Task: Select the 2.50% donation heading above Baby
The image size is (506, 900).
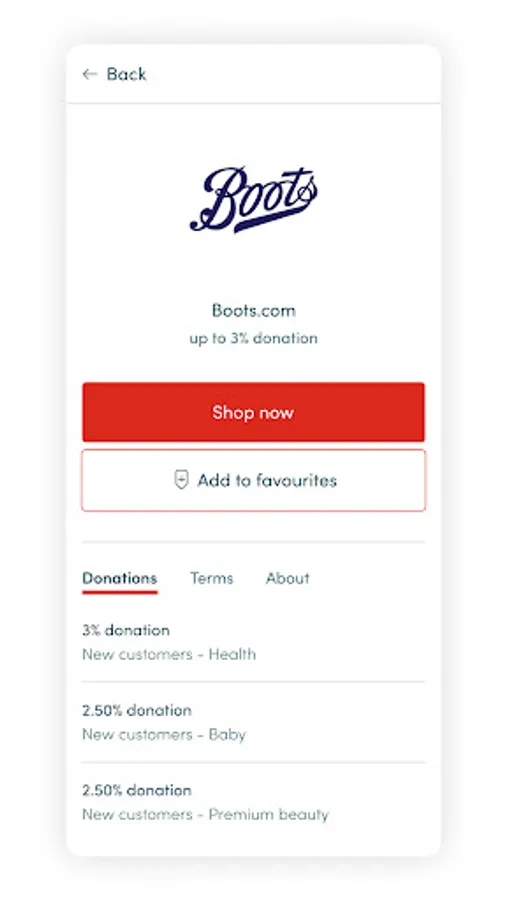Action: pos(137,711)
